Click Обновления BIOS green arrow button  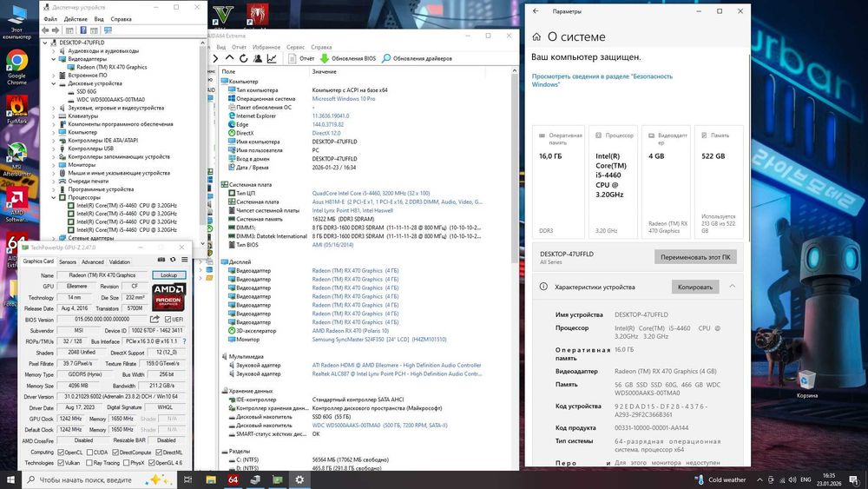(x=348, y=58)
